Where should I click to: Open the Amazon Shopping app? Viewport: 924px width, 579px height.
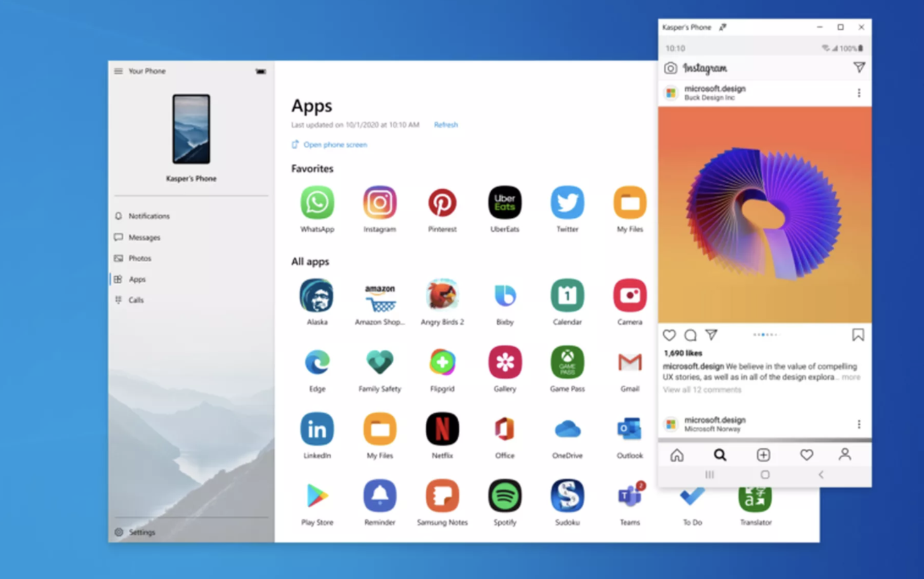tap(379, 296)
